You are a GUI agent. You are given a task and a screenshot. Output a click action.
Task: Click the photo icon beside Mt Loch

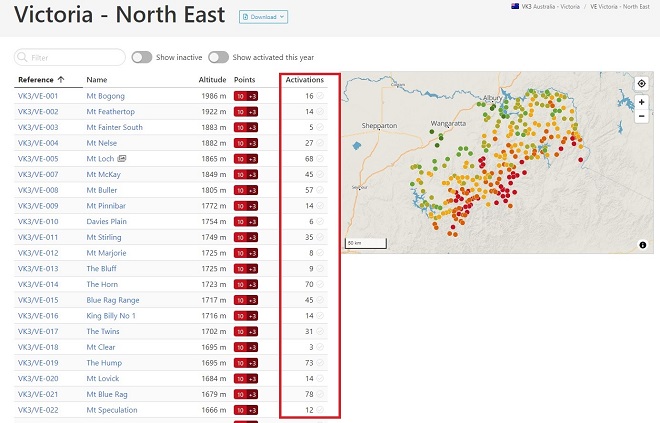coord(122,159)
